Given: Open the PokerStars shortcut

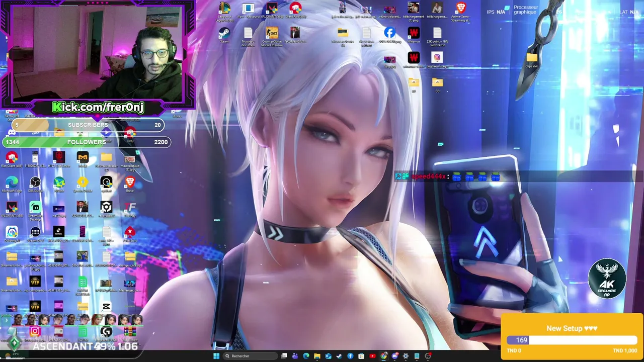Looking at the screenshot, I should point(130,234).
